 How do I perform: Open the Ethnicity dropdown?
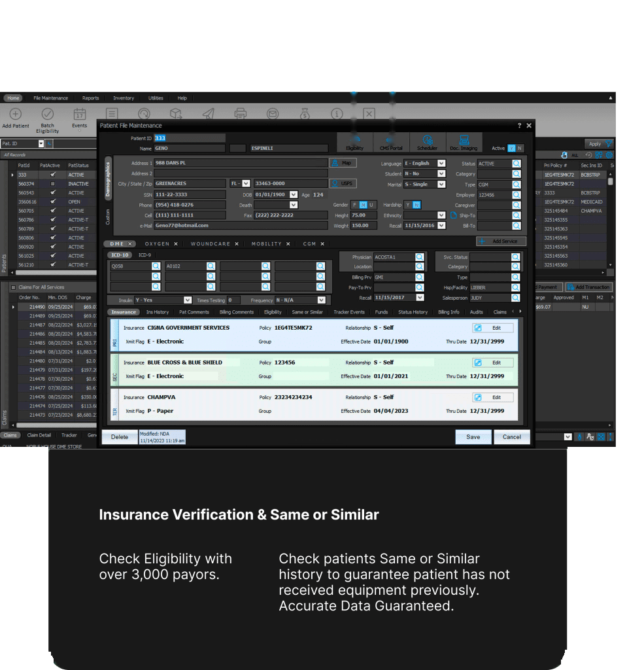tap(441, 215)
